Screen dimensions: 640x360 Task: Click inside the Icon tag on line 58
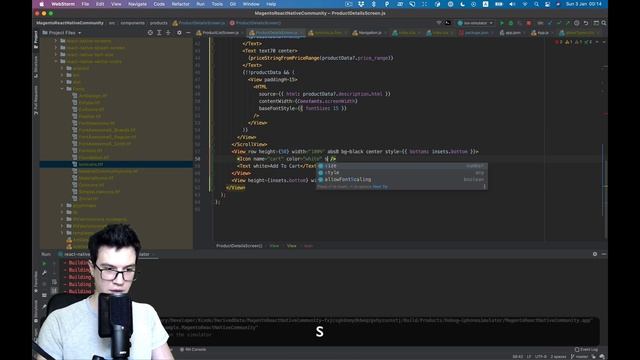coord(286,159)
